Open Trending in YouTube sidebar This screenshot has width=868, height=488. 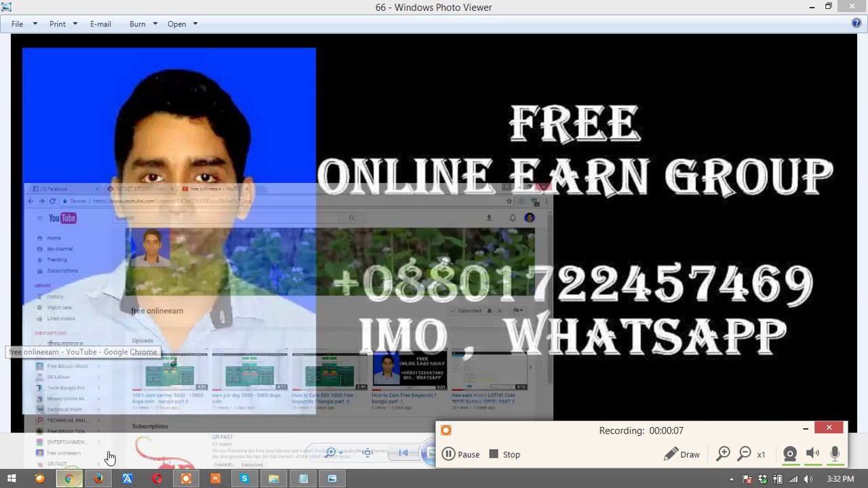coord(57,260)
